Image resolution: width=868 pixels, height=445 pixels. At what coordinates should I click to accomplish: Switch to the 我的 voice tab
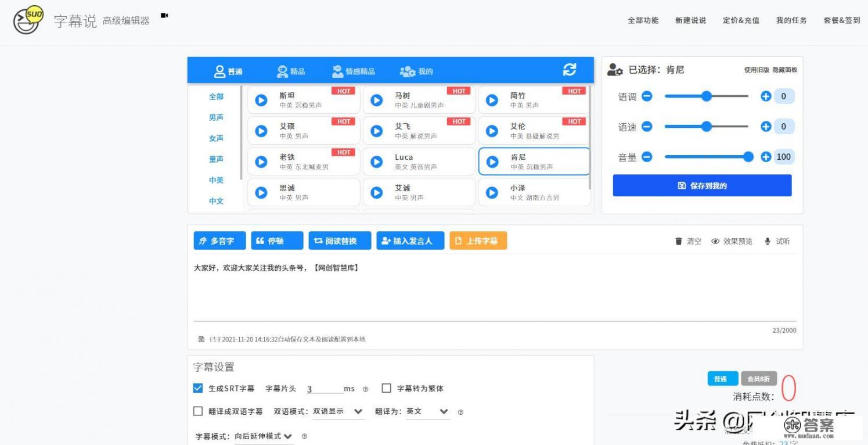(416, 71)
